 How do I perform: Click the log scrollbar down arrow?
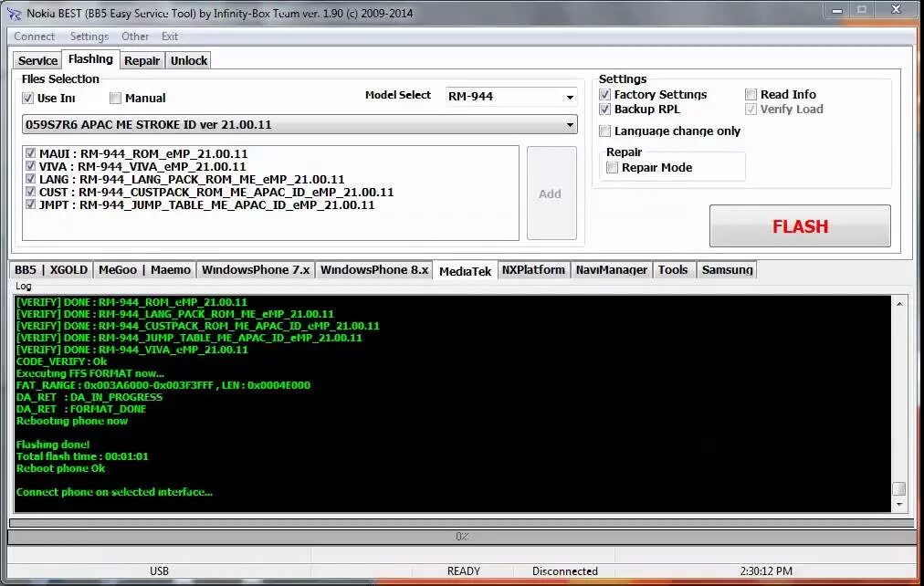click(899, 505)
